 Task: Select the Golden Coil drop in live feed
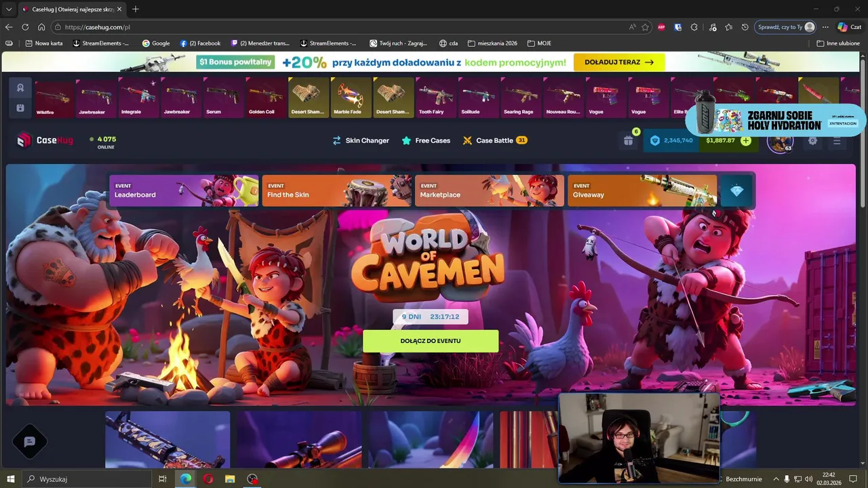pyautogui.click(x=266, y=97)
